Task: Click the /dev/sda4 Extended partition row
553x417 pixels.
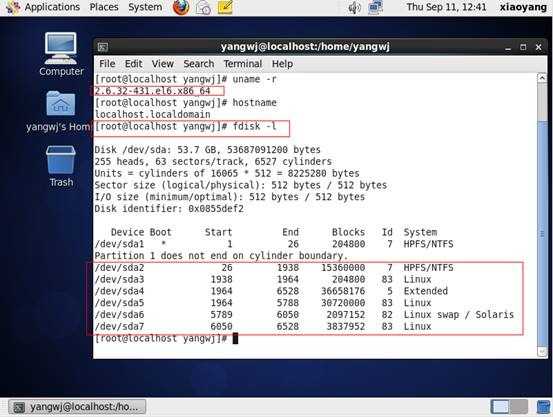Action: click(x=271, y=291)
